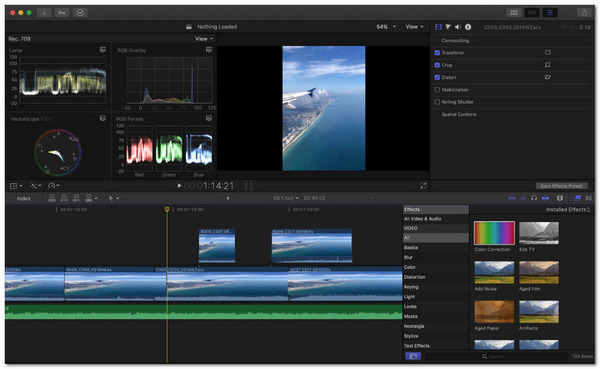Toggle the timeline layout icon in top toolbar
The width and height of the screenshot is (600, 369).
point(532,13)
